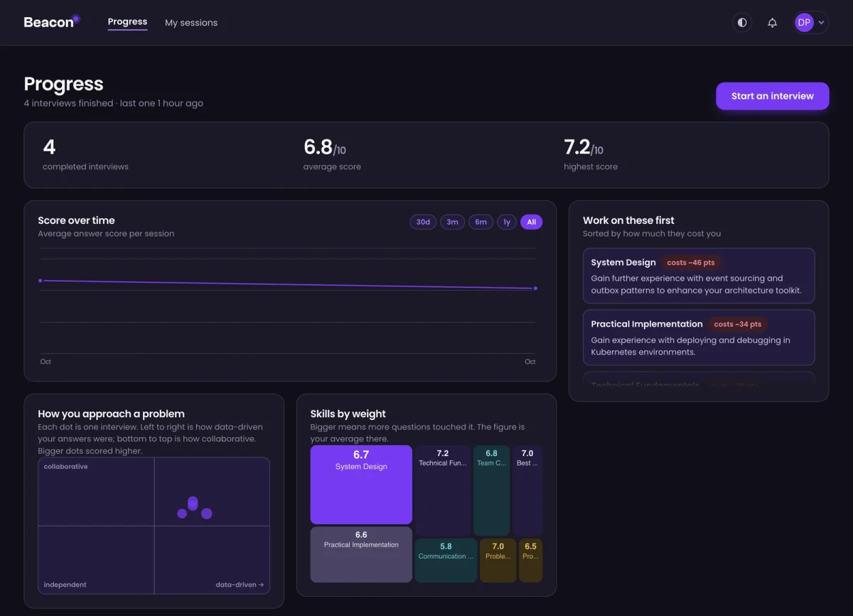The image size is (853, 616).
Task: Select the Team C... 6.8 treemap tile
Action: point(491,490)
